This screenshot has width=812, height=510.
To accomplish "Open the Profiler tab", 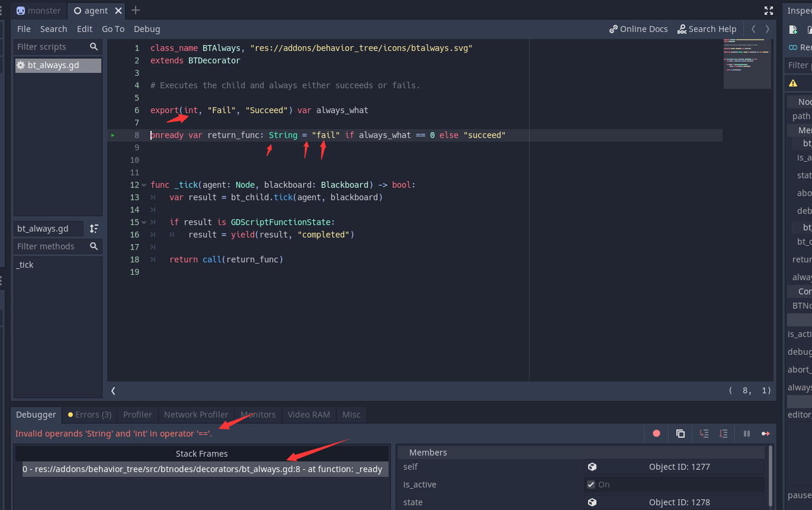I will pyautogui.click(x=137, y=415).
